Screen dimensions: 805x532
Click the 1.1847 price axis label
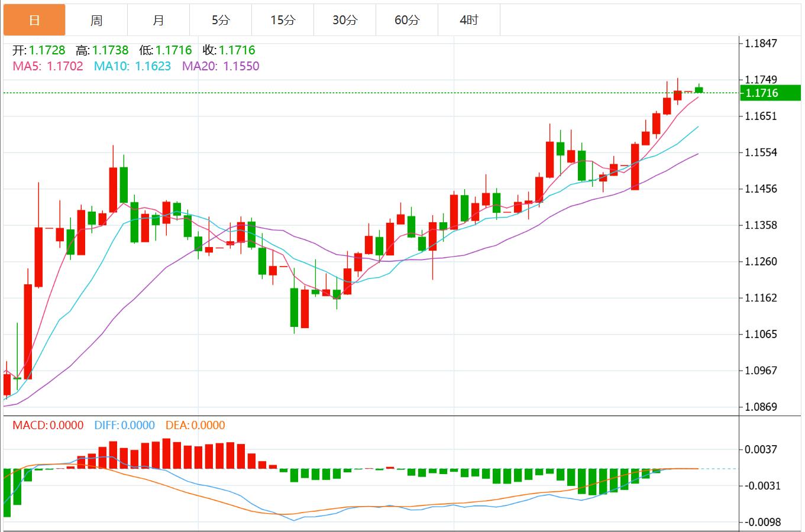[761, 43]
